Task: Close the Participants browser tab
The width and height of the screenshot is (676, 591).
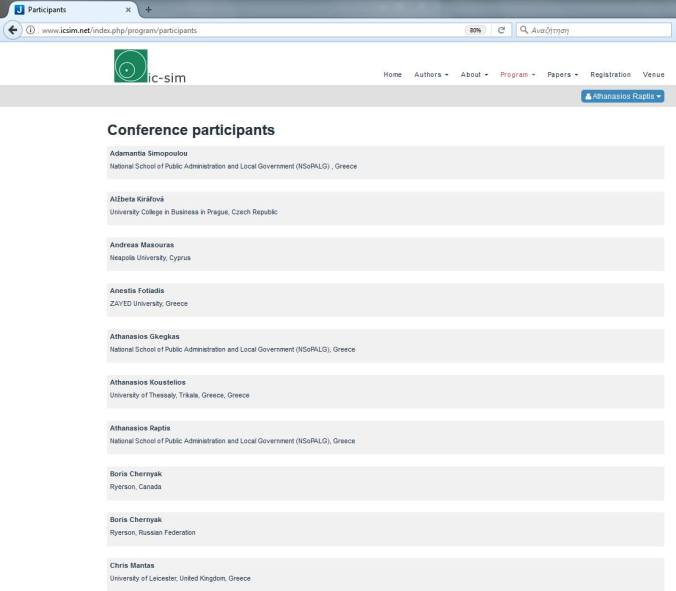Action: 128,9
